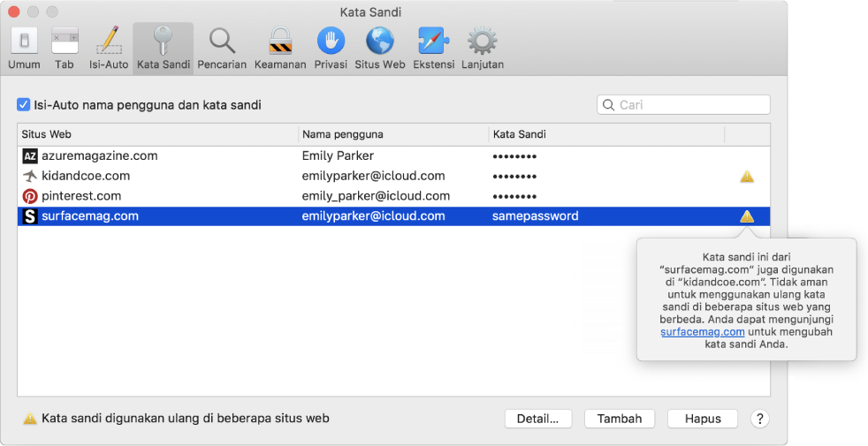Image resolution: width=868 pixels, height=446 pixels.
Task: Open the Pencarian magnifier pane
Action: [222, 49]
